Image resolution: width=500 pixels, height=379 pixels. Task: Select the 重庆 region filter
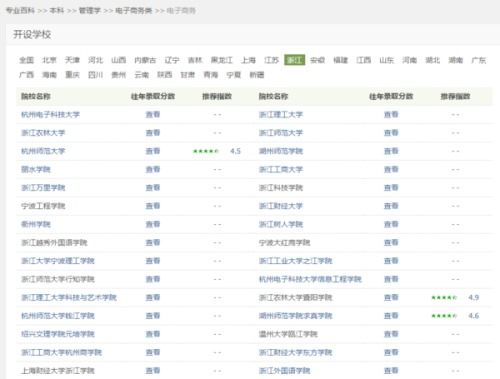(72, 75)
